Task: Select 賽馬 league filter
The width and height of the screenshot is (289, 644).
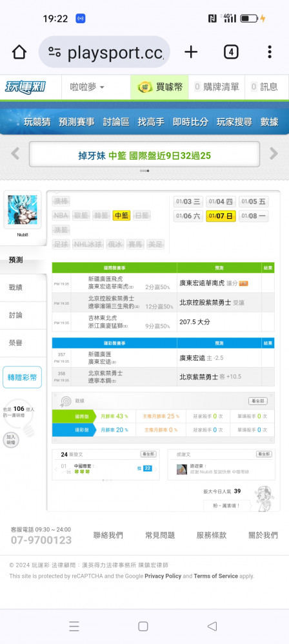Action: 136,245
